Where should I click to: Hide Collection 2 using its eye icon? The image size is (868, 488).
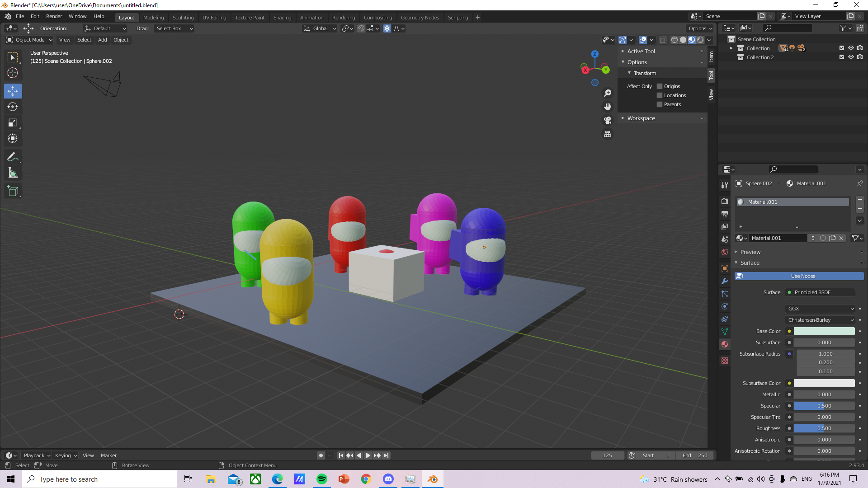click(851, 57)
